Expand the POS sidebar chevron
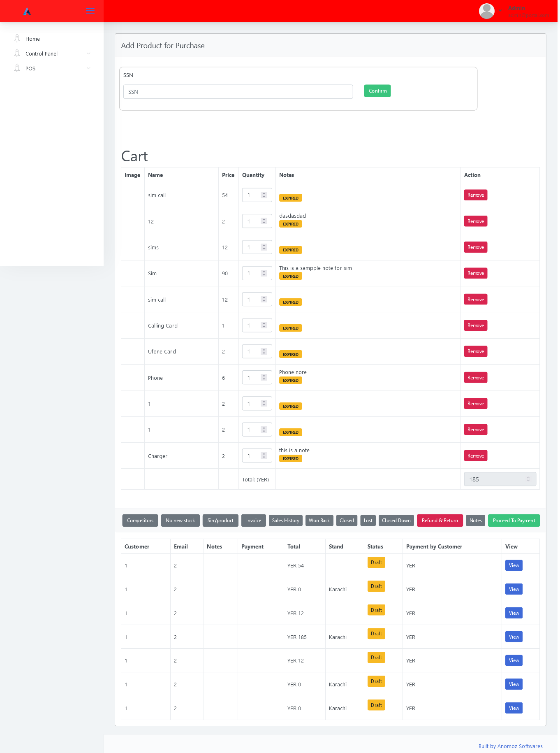This screenshot has width=560, height=753. [88, 68]
